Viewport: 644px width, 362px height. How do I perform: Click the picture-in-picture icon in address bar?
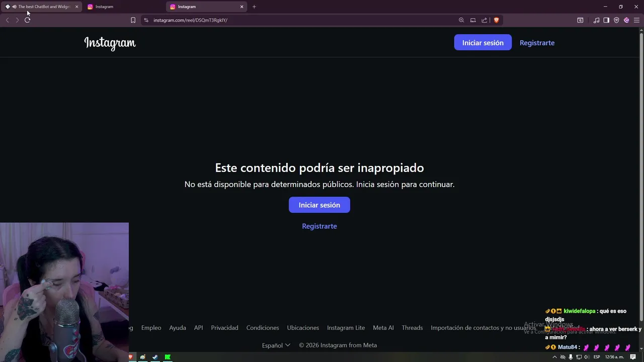point(473,20)
